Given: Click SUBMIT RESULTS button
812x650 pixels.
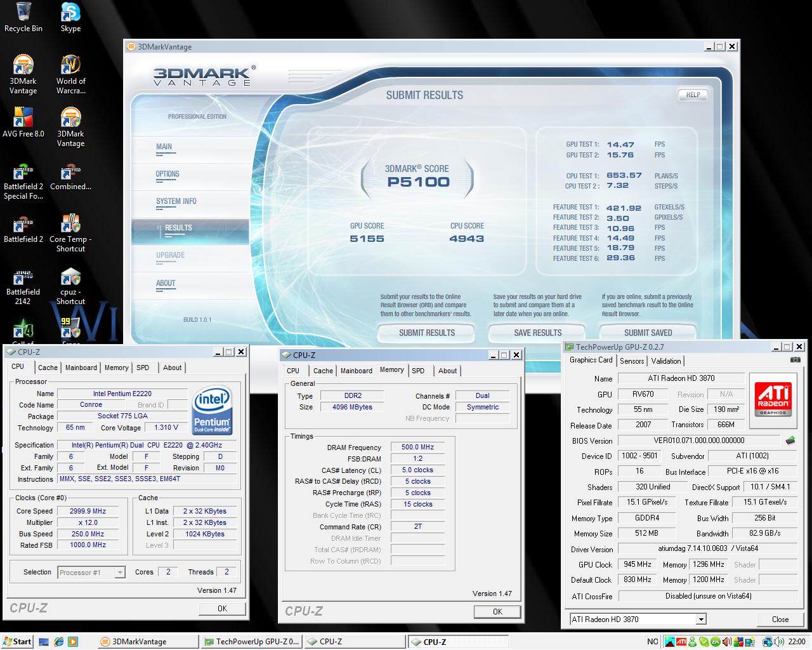Looking at the screenshot, I should point(427,333).
